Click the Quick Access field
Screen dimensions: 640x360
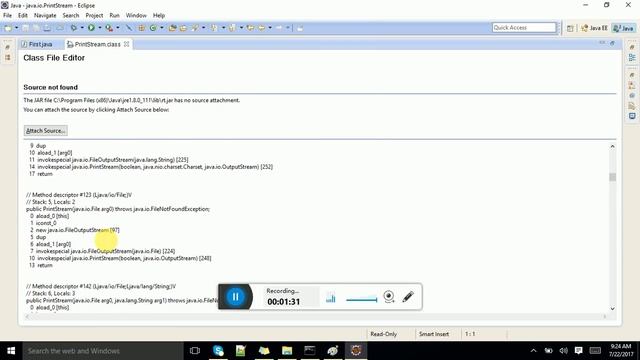[524, 27]
